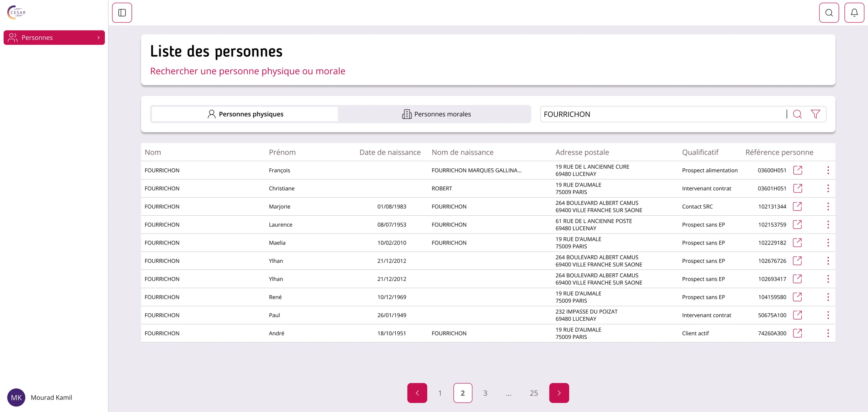Select page 3 in pagination
Screen dimensions: 868x412
coord(485,393)
